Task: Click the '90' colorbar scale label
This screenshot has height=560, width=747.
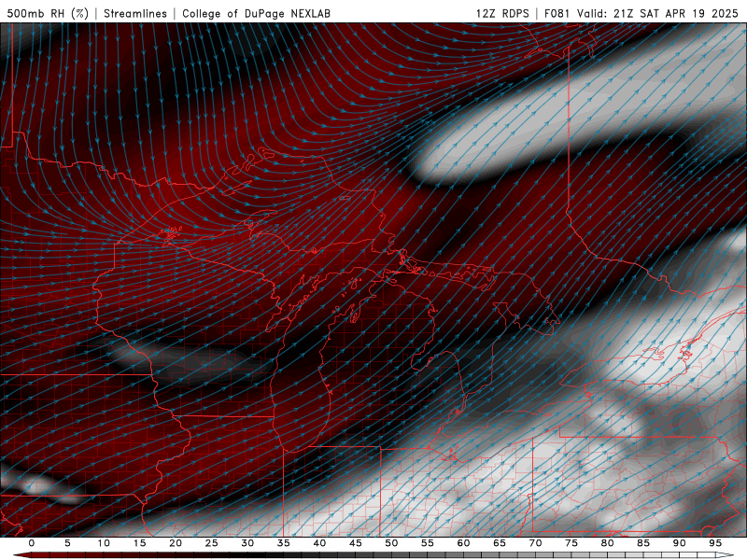Action: click(679, 543)
